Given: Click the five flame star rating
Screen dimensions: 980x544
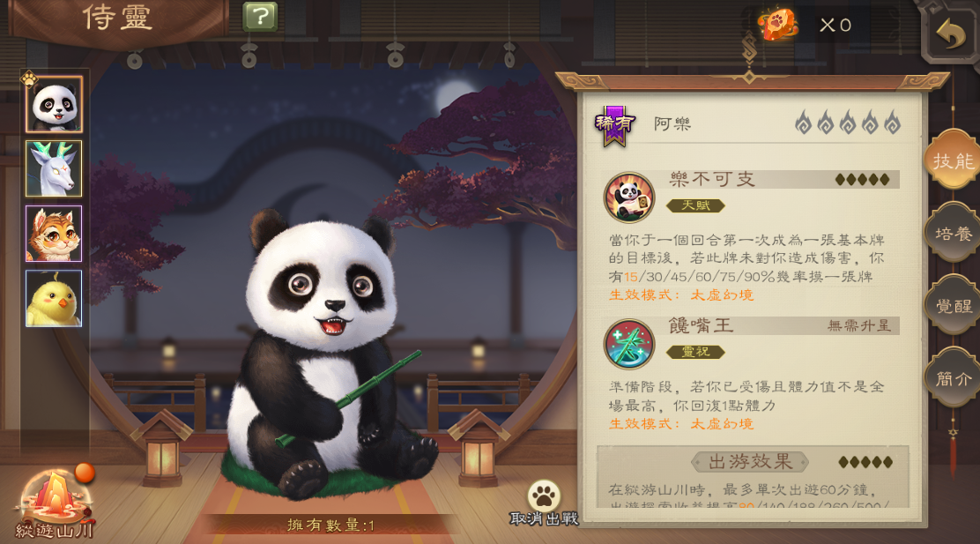Looking at the screenshot, I should pos(848,123).
